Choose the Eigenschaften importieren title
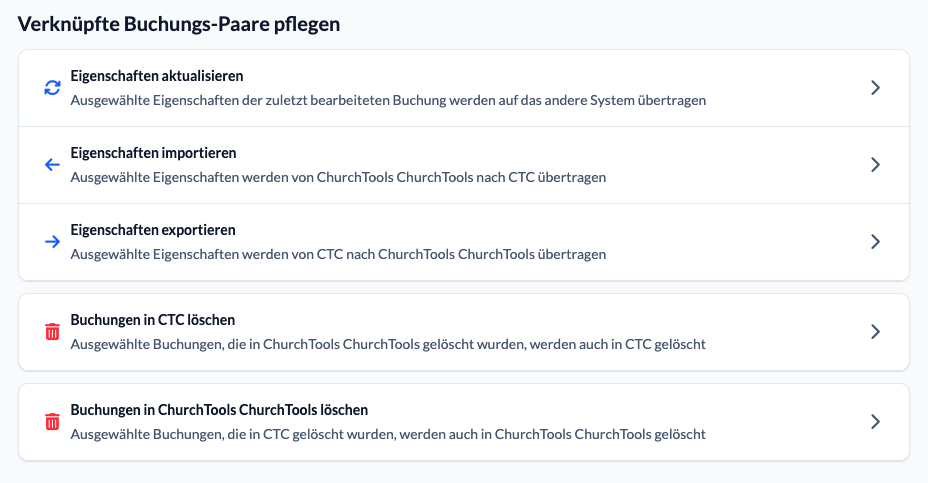The width and height of the screenshot is (928, 483). [x=153, y=153]
